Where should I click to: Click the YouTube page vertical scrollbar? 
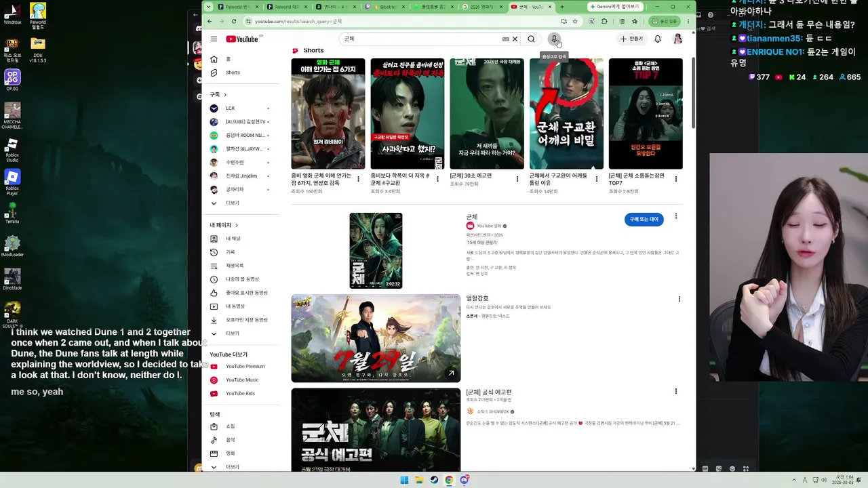pyautogui.click(x=693, y=94)
